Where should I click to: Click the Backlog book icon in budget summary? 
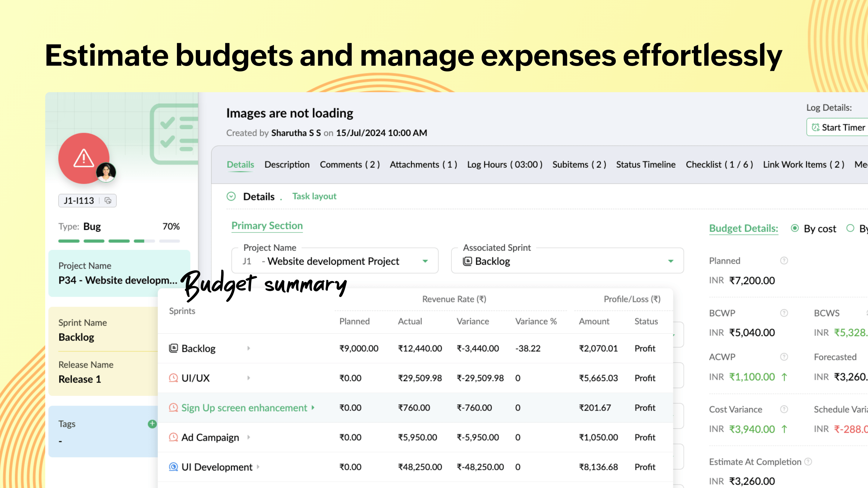click(x=173, y=348)
